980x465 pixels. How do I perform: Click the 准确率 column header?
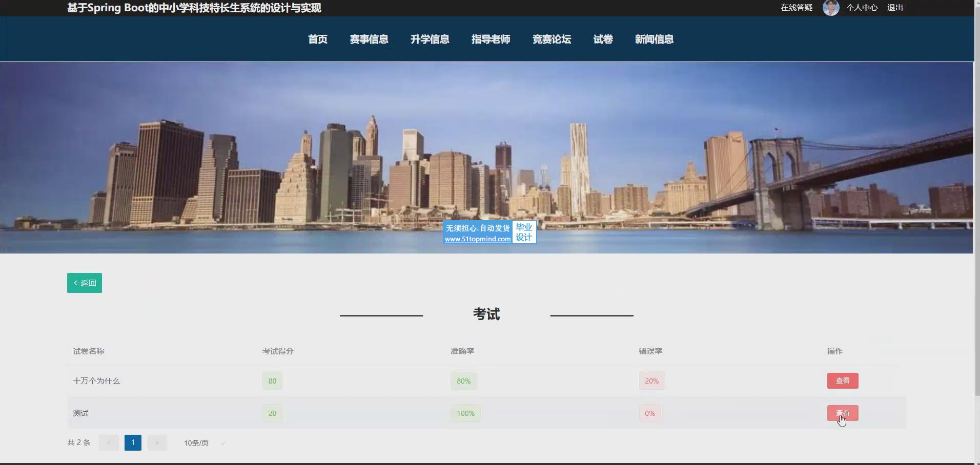462,351
